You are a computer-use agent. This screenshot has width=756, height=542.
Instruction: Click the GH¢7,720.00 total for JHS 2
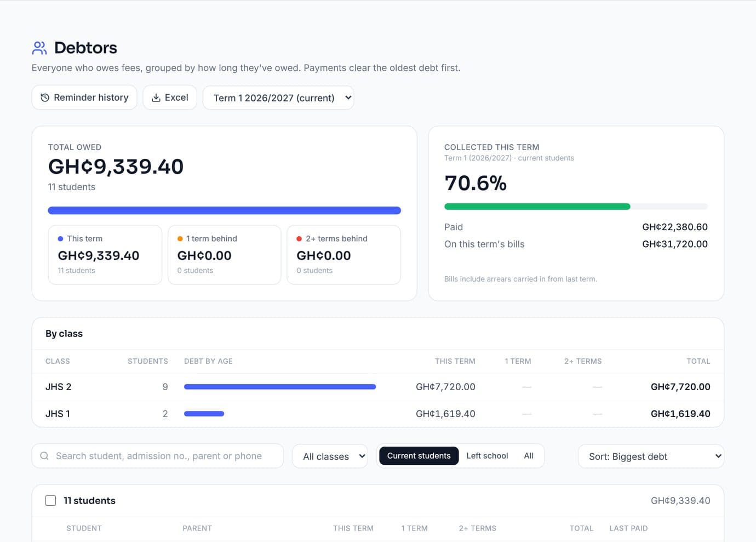(x=680, y=387)
